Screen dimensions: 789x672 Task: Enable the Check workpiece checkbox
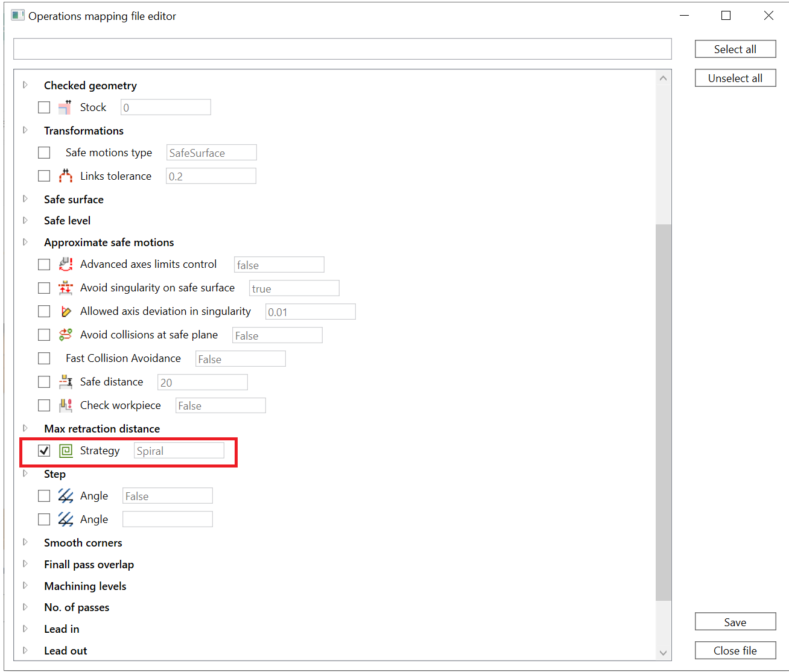tap(44, 405)
